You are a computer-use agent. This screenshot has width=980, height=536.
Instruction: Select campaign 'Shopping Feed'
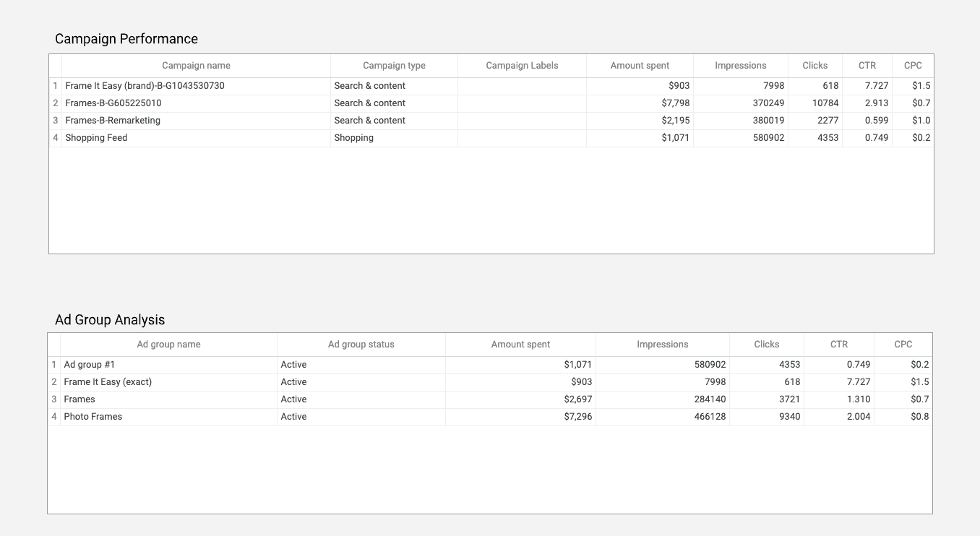pyautogui.click(x=96, y=138)
